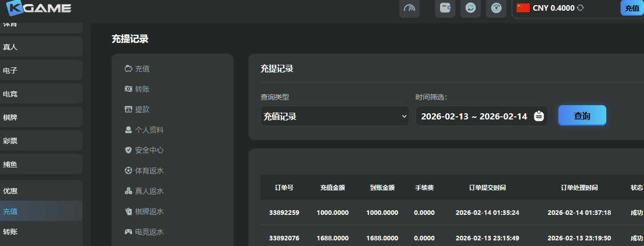644x246 pixels.
Task: Open 安全中心 menu item
Action: point(149,151)
